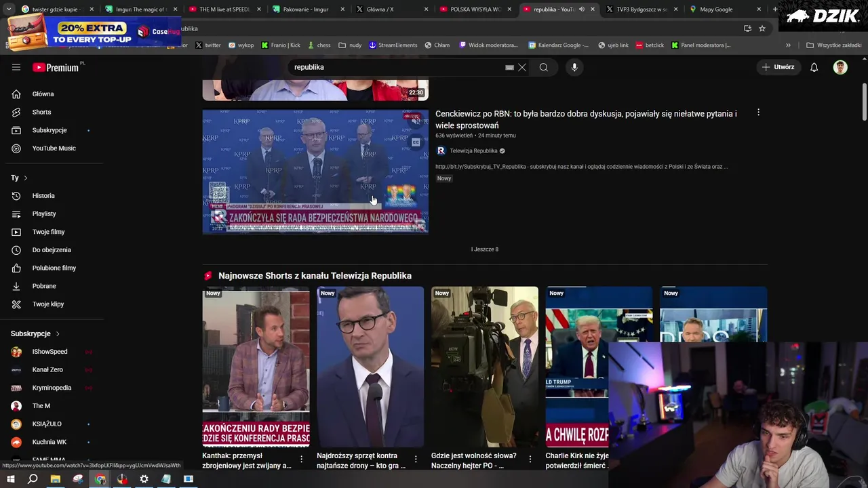Open Historia in the sidebar
The width and height of the screenshot is (868, 488).
point(43,196)
